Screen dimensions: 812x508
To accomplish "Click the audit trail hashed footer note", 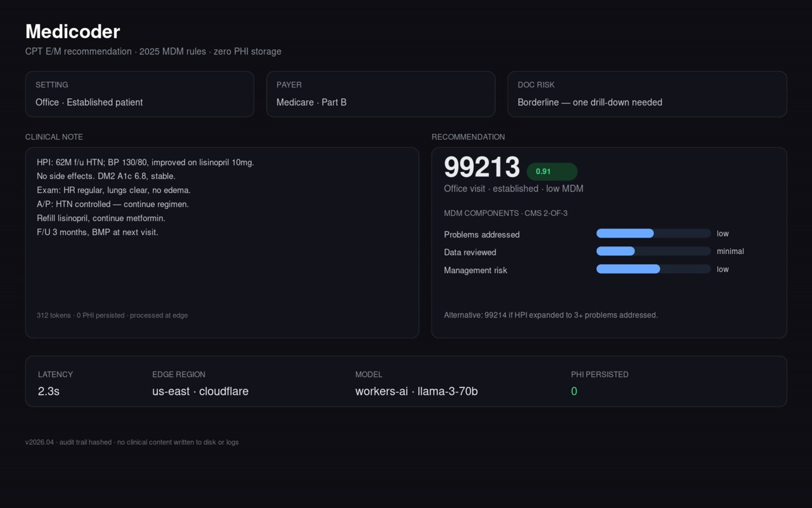I will 131,442.
